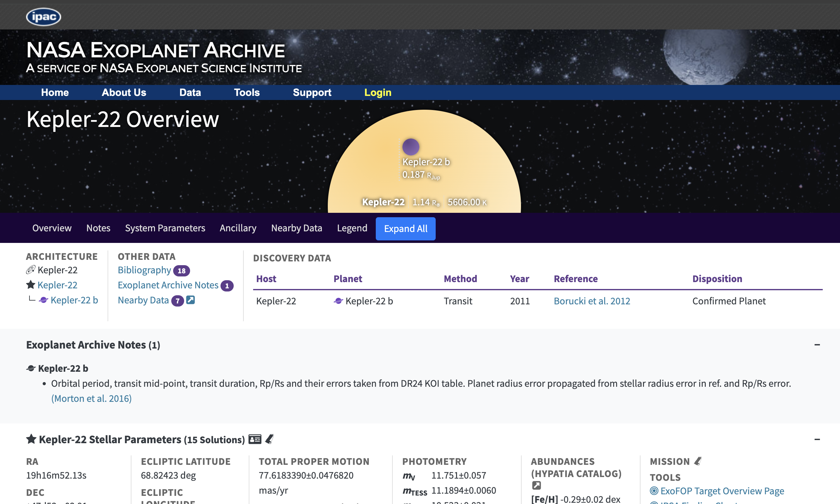Screen dimensions: 840x504
Task: Select Kepler-22 b in Architecture tree
Action: [74, 300]
